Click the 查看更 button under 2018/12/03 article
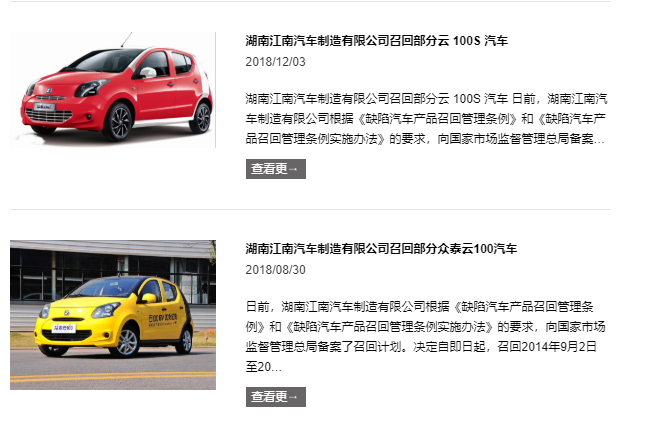This screenshot has width=648, height=427. 276,169
